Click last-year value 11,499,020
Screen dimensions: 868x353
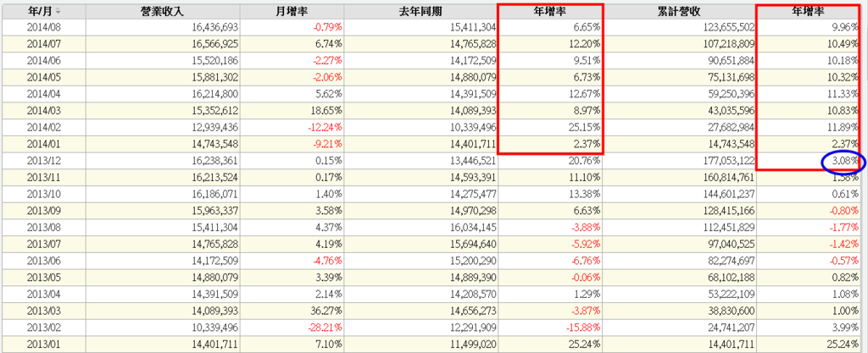click(x=472, y=345)
